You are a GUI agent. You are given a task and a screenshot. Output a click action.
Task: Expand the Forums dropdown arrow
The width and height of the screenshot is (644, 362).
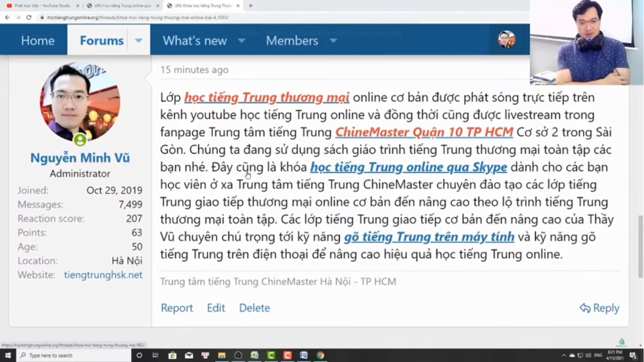click(x=139, y=41)
